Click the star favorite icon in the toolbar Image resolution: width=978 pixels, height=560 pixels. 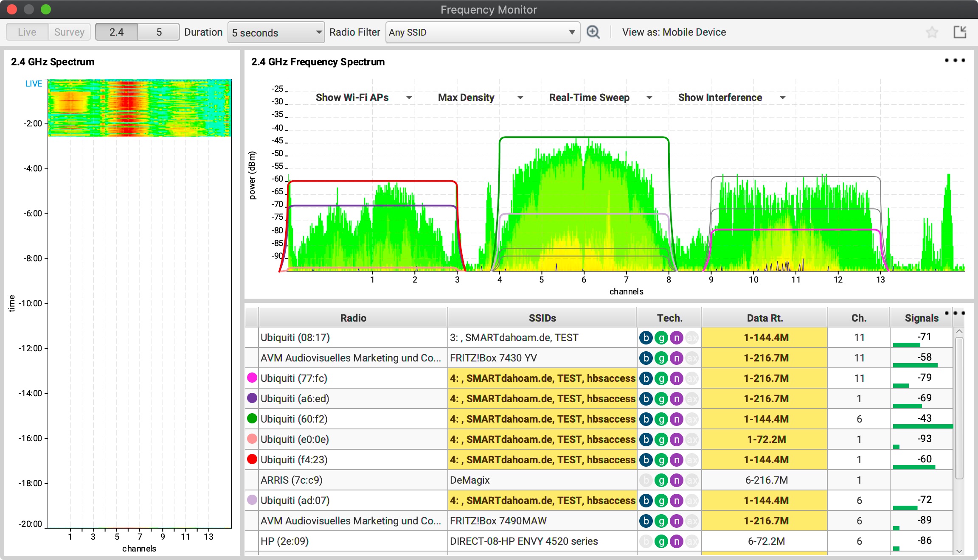point(933,32)
